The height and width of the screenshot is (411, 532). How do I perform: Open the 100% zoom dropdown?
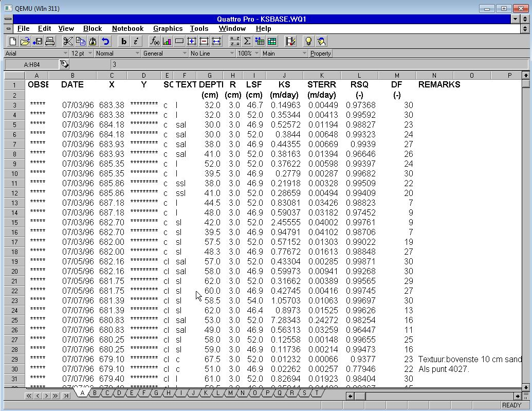(x=255, y=53)
